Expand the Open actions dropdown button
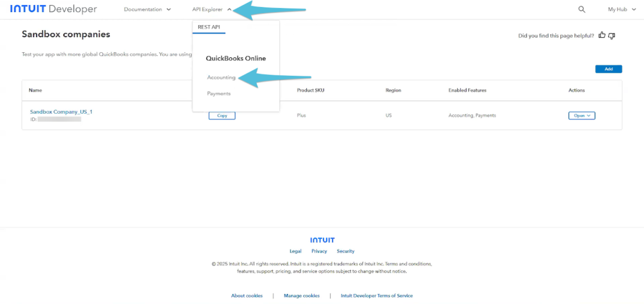Image resolution: width=644 pixels, height=304 pixels. pyautogui.click(x=581, y=116)
